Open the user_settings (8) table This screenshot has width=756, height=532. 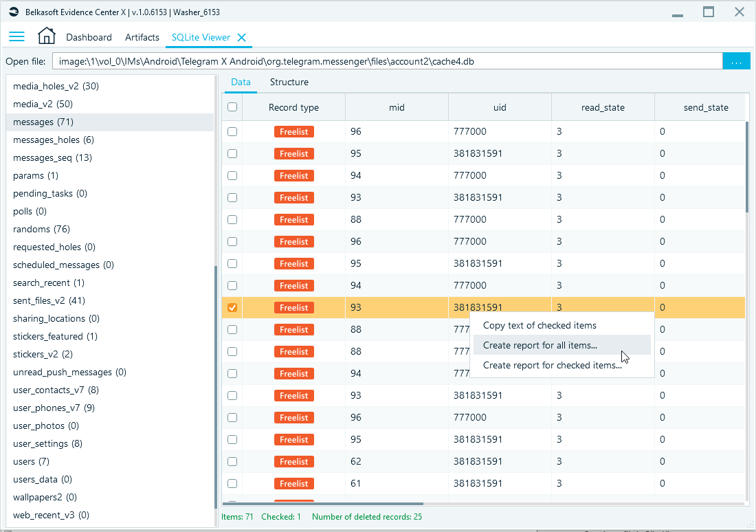109,444
